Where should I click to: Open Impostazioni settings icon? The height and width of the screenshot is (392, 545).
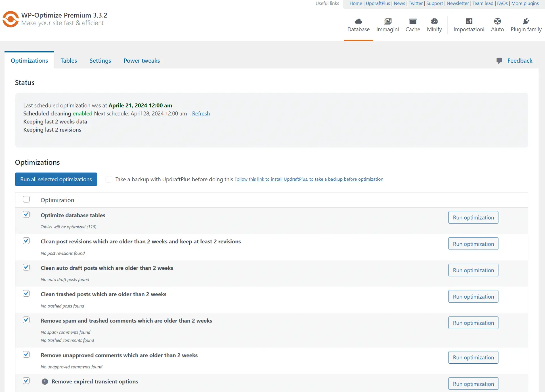point(469,21)
